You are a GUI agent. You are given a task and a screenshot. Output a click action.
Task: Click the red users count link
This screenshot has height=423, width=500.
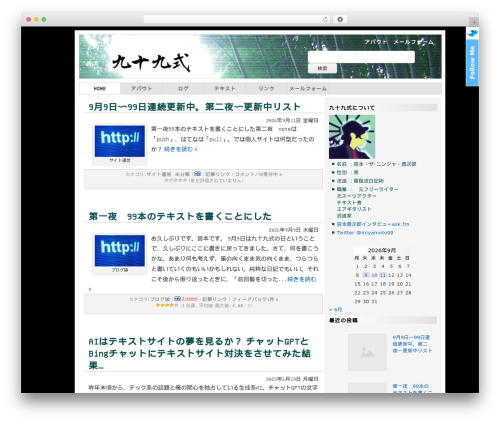[190, 299]
